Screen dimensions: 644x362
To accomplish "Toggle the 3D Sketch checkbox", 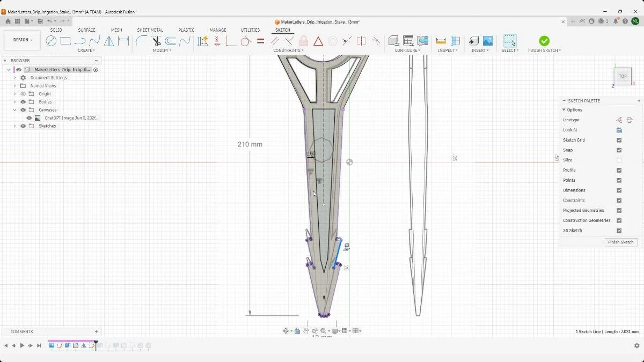I will [619, 231].
